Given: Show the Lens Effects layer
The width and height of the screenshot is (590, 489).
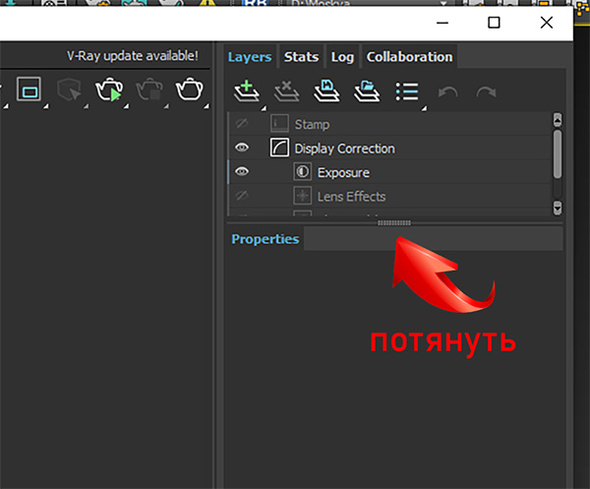Looking at the screenshot, I should click(242, 195).
